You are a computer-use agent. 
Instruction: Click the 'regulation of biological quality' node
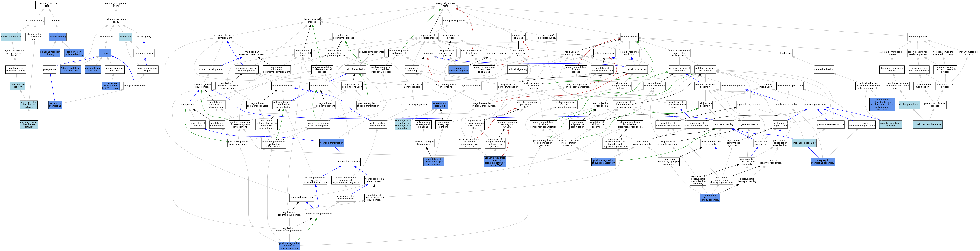547,37
